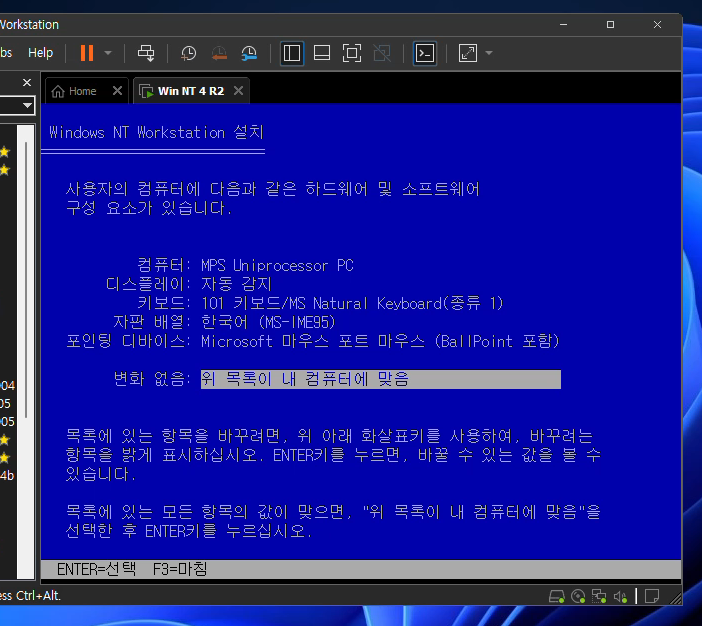Toggle the console view icon
The height and width of the screenshot is (626, 702).
click(x=424, y=53)
